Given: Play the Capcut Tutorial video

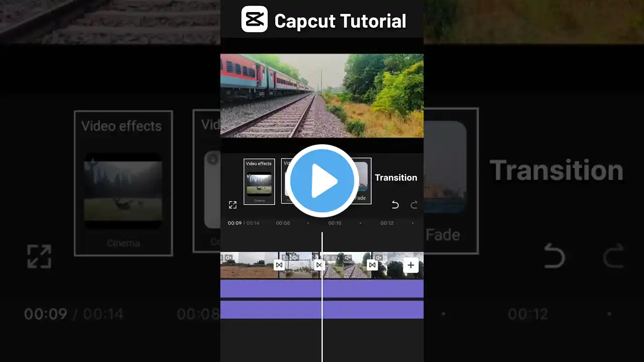Looking at the screenshot, I should (x=322, y=180).
